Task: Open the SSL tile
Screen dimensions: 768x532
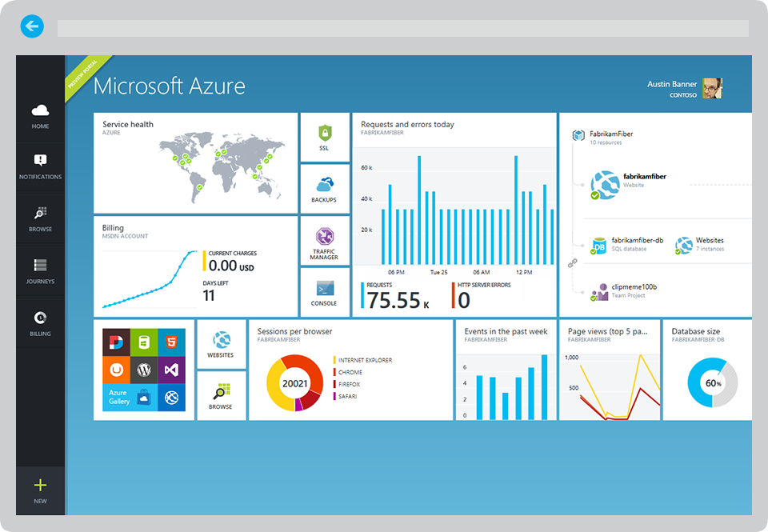Action: [325, 138]
